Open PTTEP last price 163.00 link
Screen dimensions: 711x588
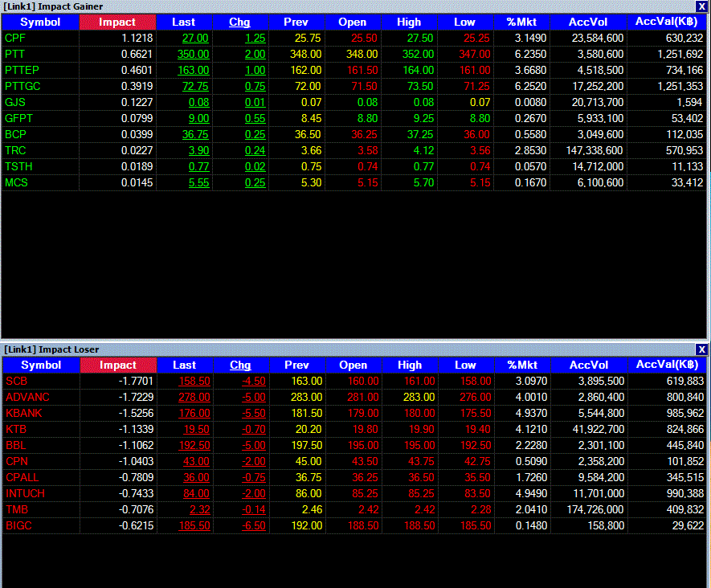click(x=193, y=71)
